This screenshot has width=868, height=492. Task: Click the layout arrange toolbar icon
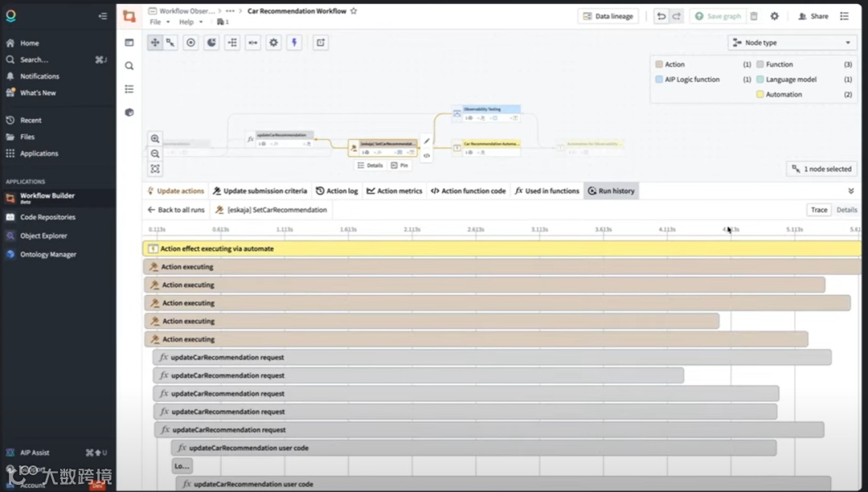pyautogui.click(x=232, y=43)
